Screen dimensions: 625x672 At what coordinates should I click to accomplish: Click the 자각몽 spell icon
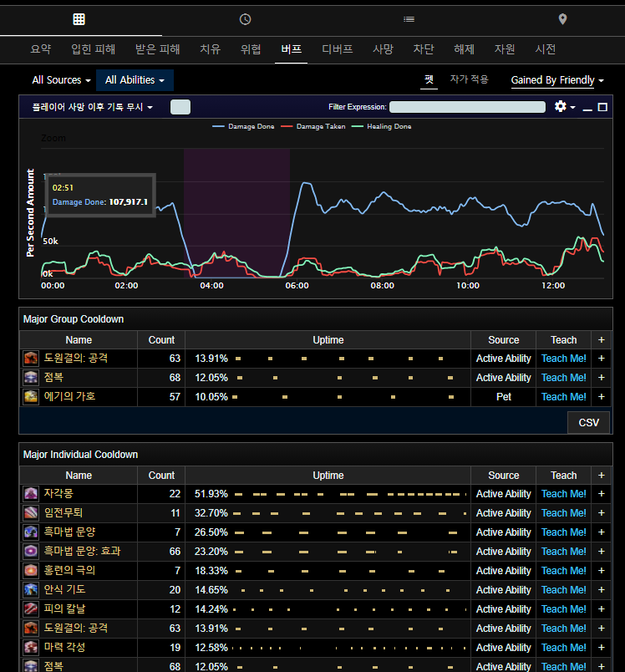(x=31, y=494)
